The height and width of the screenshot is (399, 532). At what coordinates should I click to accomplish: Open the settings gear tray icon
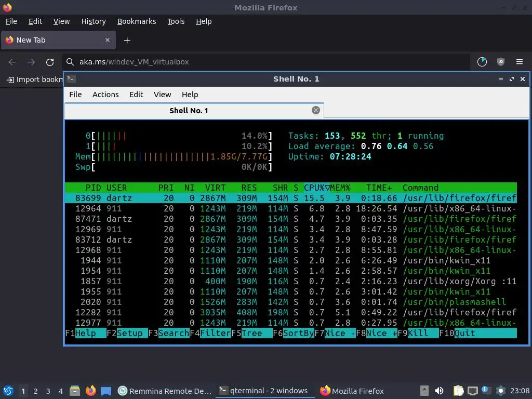500,391
